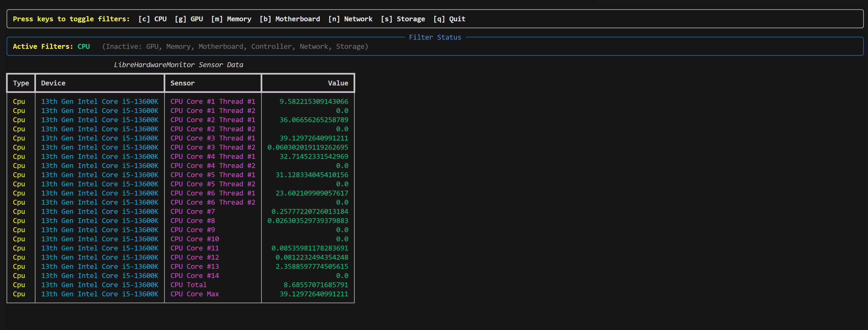The width and height of the screenshot is (868, 330).
Task: Select the CPU Core Max sensor
Action: pyautogui.click(x=195, y=294)
